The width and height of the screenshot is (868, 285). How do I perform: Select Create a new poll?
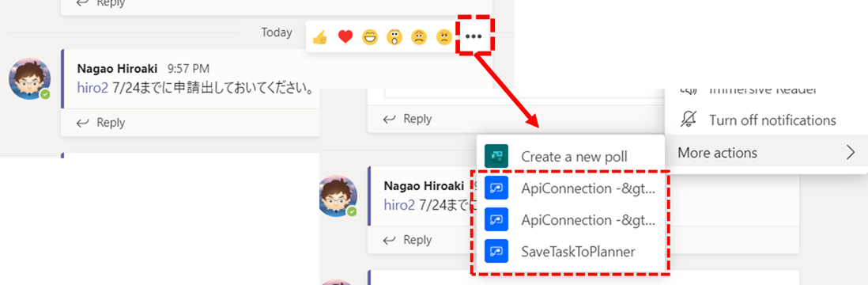570,157
